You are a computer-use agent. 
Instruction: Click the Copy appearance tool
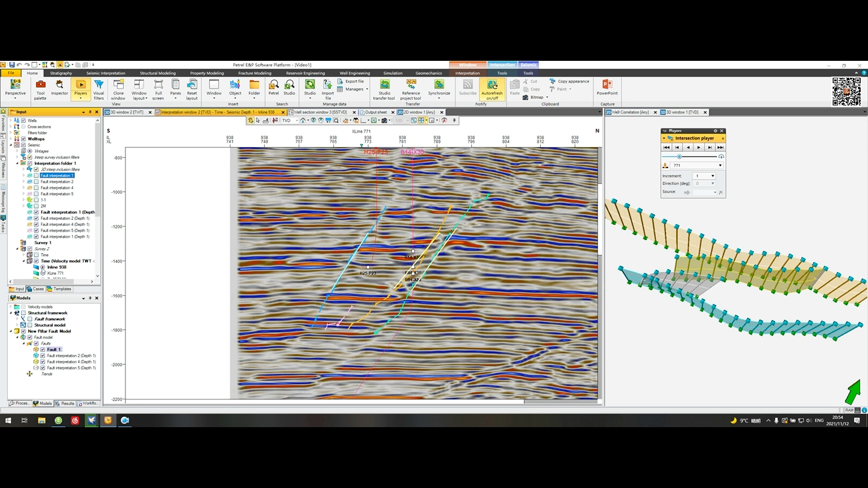pos(569,81)
